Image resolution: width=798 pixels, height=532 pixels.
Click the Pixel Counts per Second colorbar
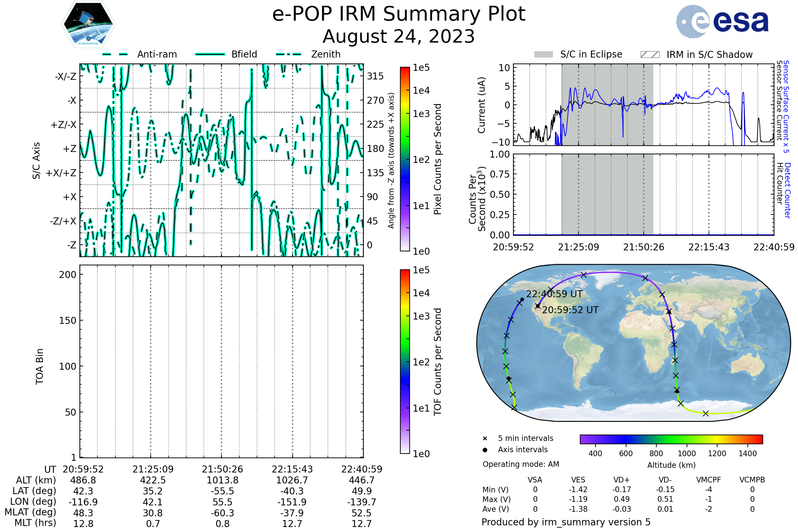(405, 159)
